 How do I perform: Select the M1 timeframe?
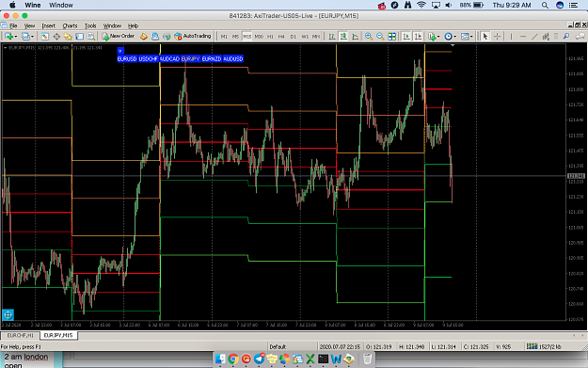coord(224,37)
